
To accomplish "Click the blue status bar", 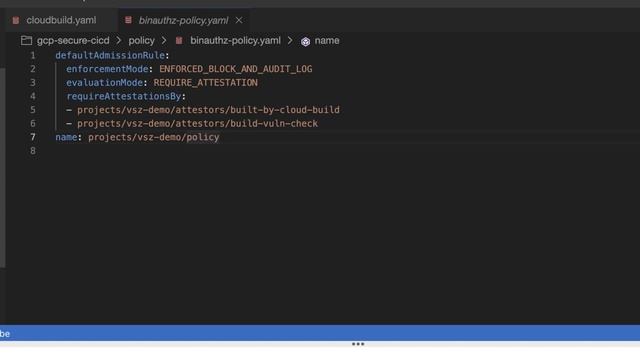I will point(320,333).
